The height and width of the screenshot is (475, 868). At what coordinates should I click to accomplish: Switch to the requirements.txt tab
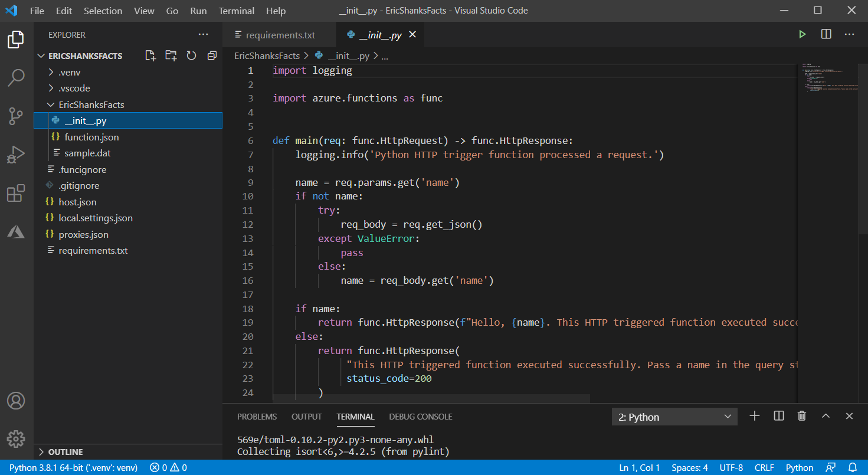coord(280,35)
